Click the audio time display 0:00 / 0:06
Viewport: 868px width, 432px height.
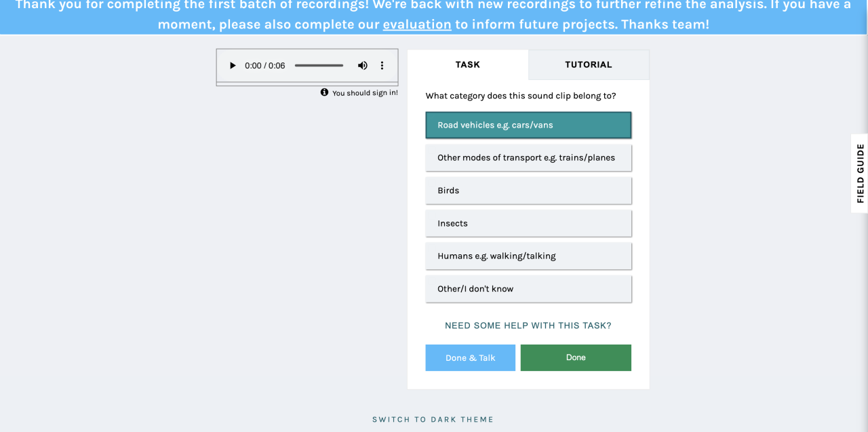265,66
